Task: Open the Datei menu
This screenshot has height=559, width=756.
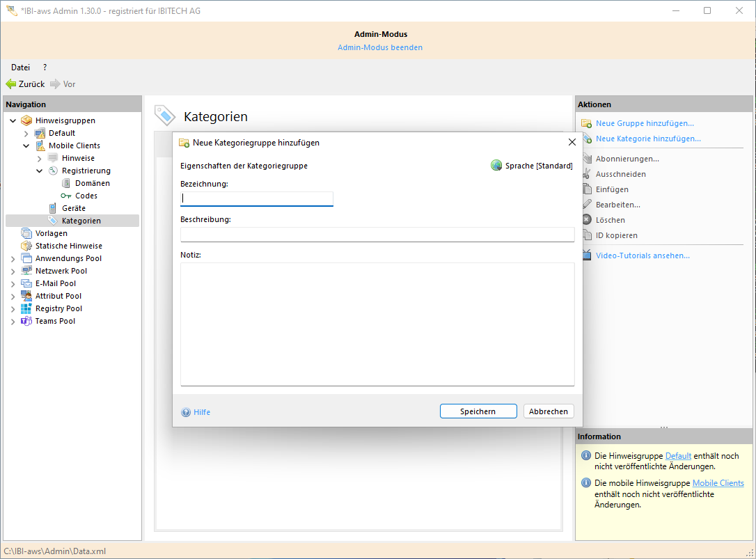Action: click(x=20, y=68)
